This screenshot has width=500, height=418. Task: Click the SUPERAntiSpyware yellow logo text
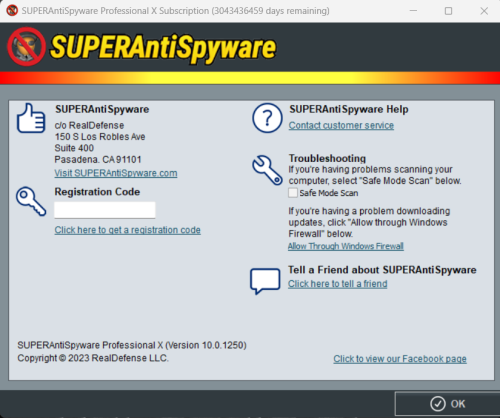tap(163, 48)
